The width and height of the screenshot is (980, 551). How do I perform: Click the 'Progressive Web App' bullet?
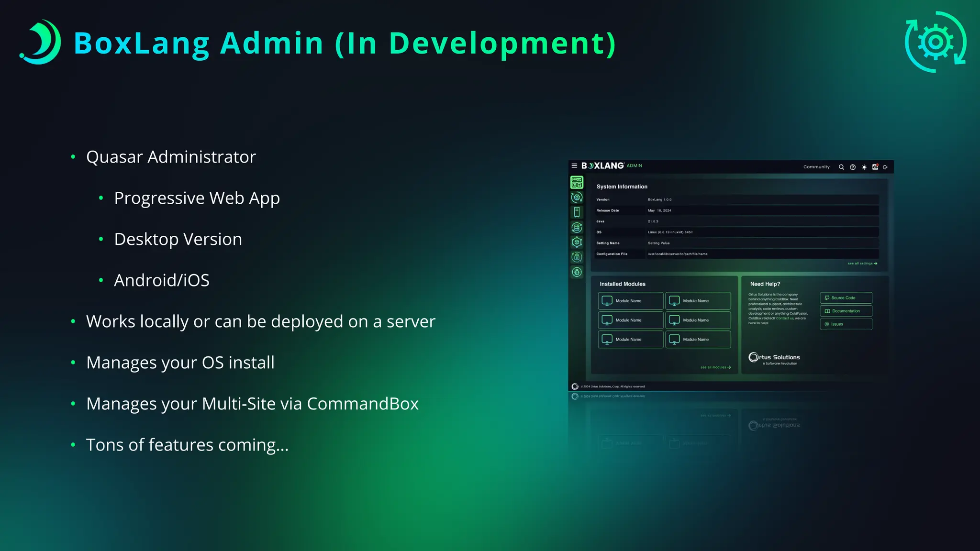click(x=197, y=198)
